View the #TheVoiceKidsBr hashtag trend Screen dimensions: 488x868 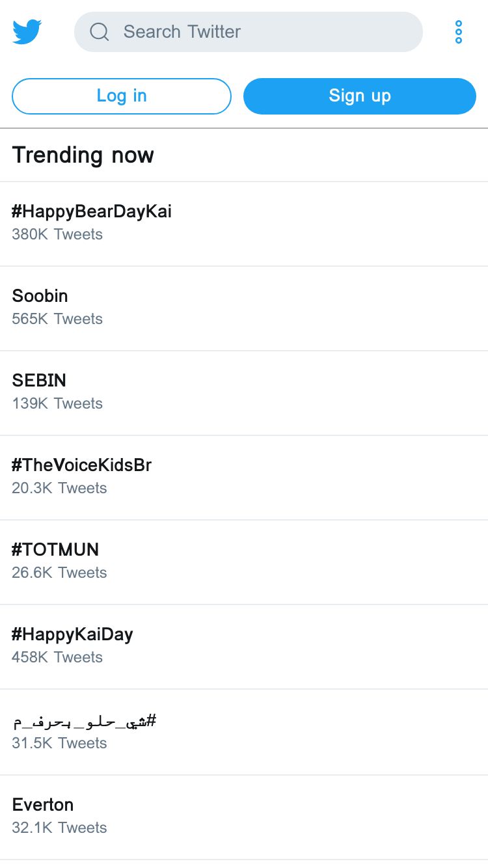pos(82,465)
